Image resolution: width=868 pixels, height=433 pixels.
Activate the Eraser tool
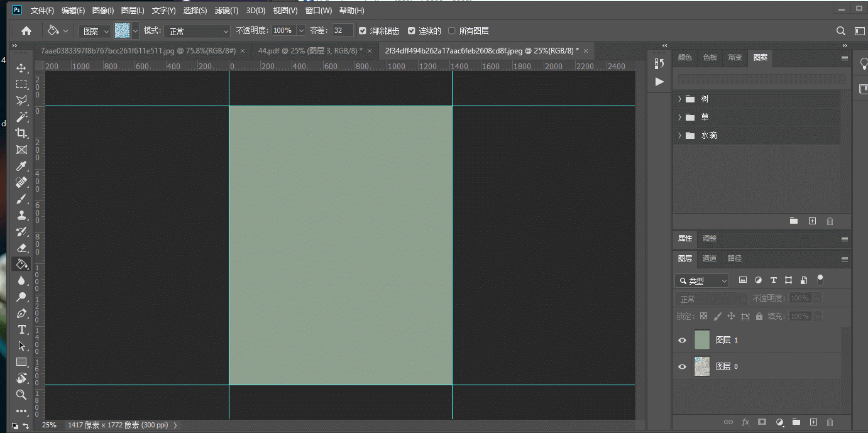[x=21, y=248]
